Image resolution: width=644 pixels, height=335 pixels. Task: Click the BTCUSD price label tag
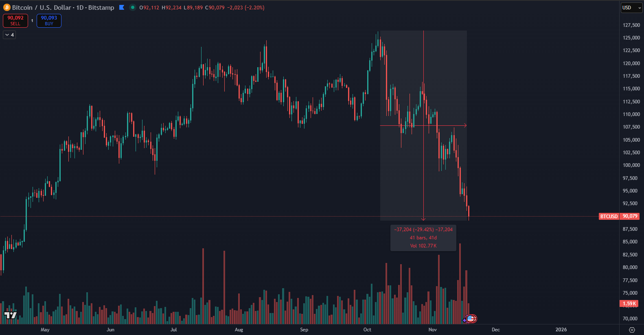click(609, 217)
